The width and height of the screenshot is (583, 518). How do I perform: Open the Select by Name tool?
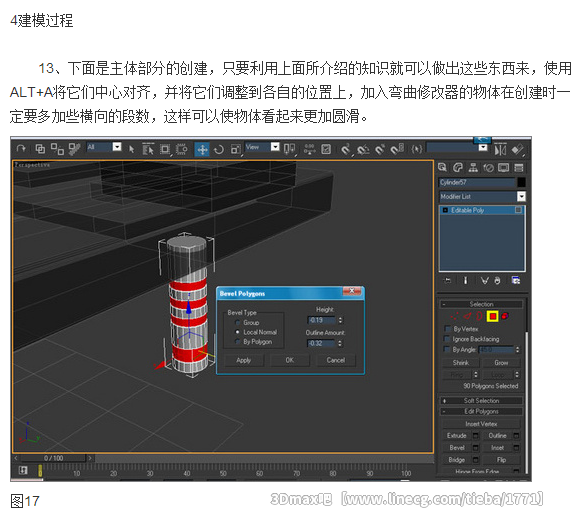tap(148, 149)
